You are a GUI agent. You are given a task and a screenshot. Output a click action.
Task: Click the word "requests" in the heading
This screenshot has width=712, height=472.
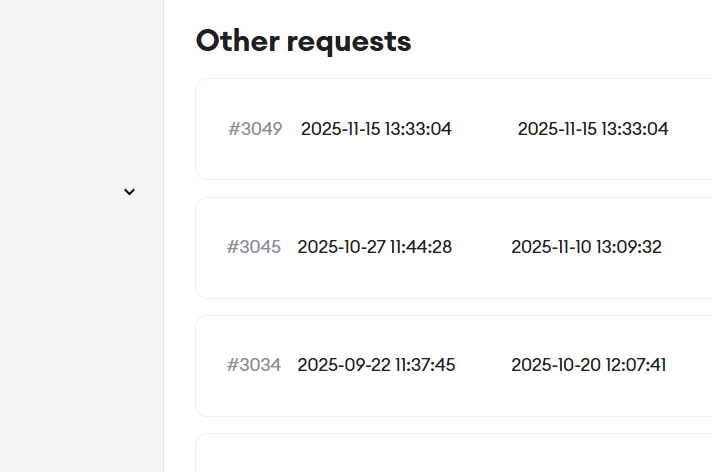[348, 41]
